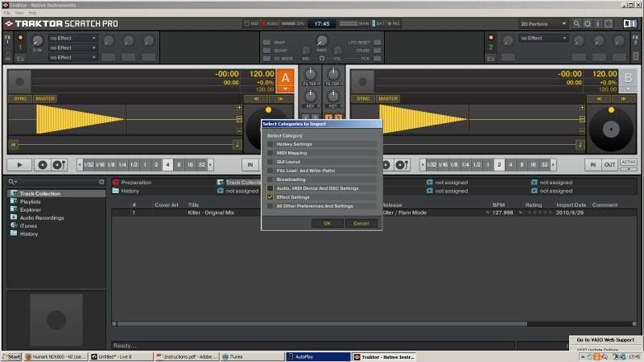Open the Audio Recordings folder
The image size is (644, 362).
tap(41, 217)
